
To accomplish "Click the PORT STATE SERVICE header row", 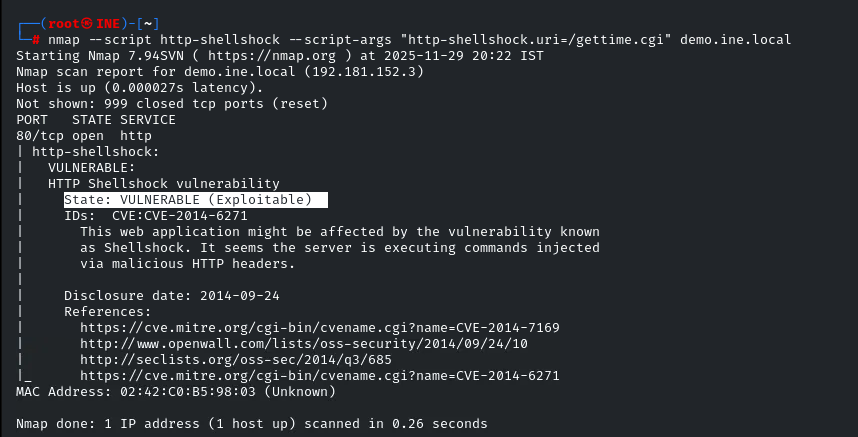I will pyautogui.click(x=96, y=120).
